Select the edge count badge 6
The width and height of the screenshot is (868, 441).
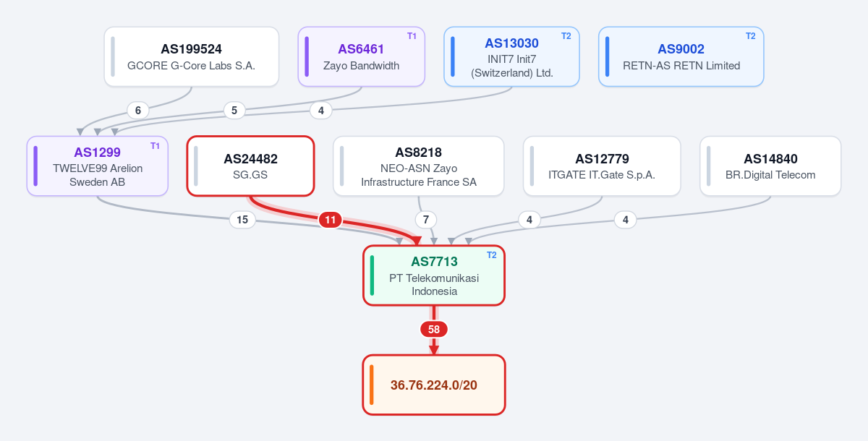(x=137, y=111)
